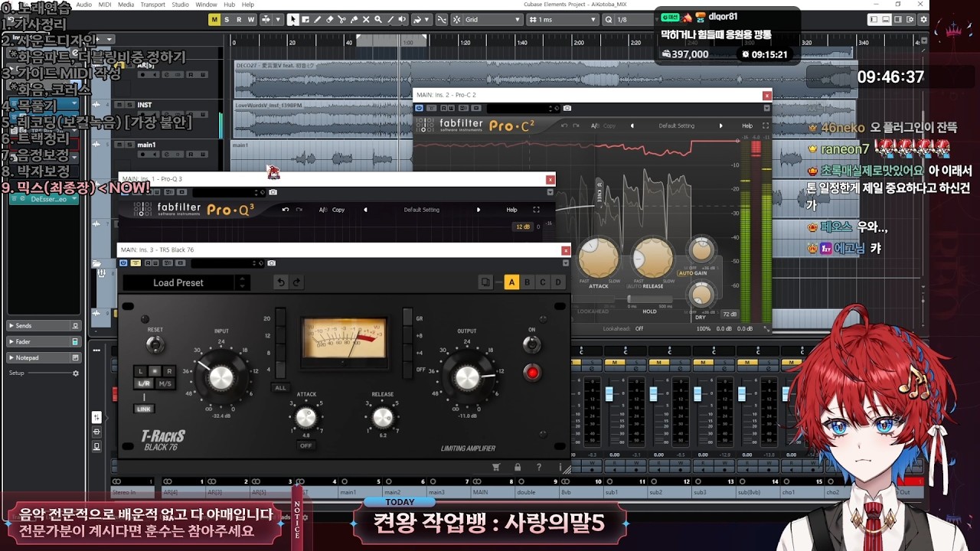980x551 pixels.
Task: Expand the Sends inspector section
Action: (x=44, y=325)
